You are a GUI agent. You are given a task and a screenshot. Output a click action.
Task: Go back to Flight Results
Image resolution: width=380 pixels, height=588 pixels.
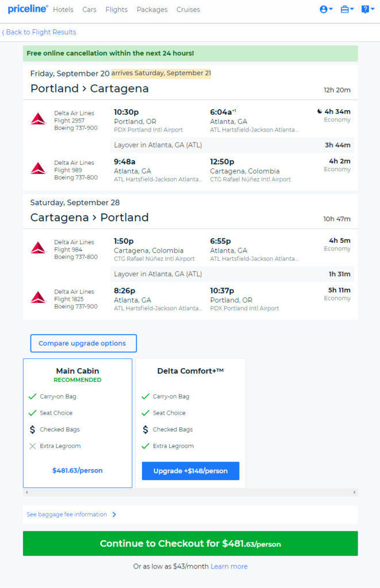click(x=39, y=32)
